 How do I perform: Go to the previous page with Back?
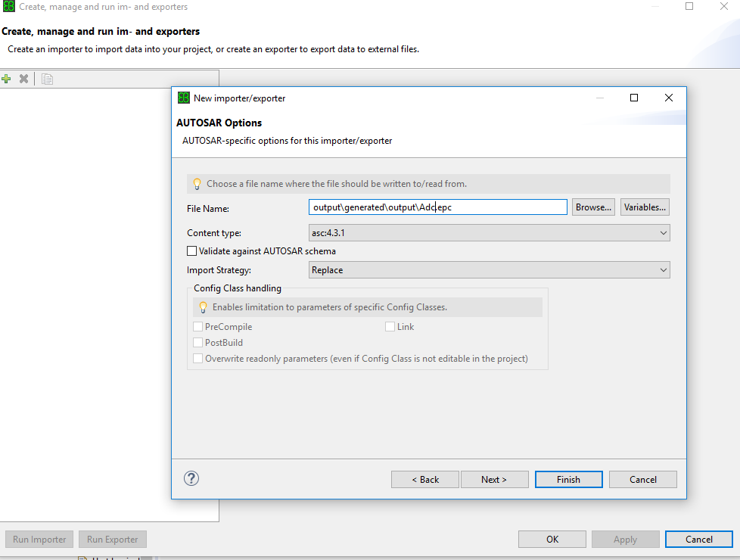point(424,479)
